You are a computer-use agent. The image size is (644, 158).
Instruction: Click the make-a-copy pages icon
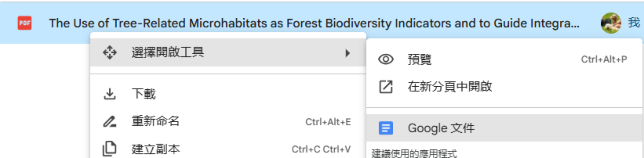(x=110, y=149)
